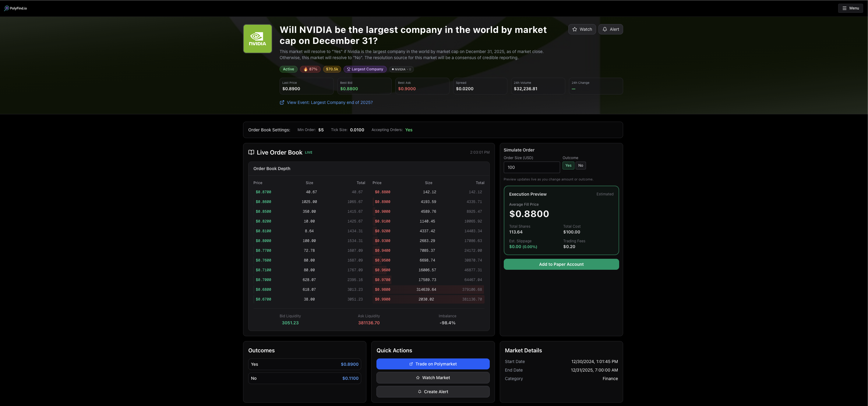Click the Order Size (USD) input field

coord(532,167)
